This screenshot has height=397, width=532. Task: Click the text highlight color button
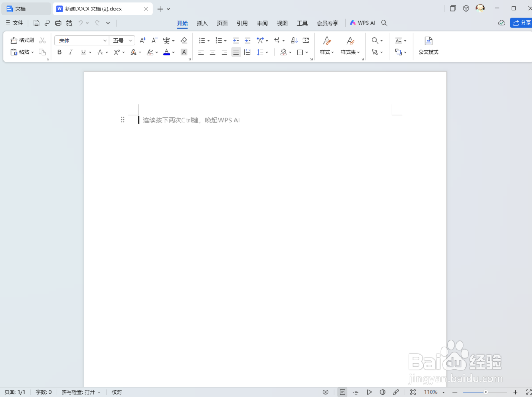[x=150, y=52]
